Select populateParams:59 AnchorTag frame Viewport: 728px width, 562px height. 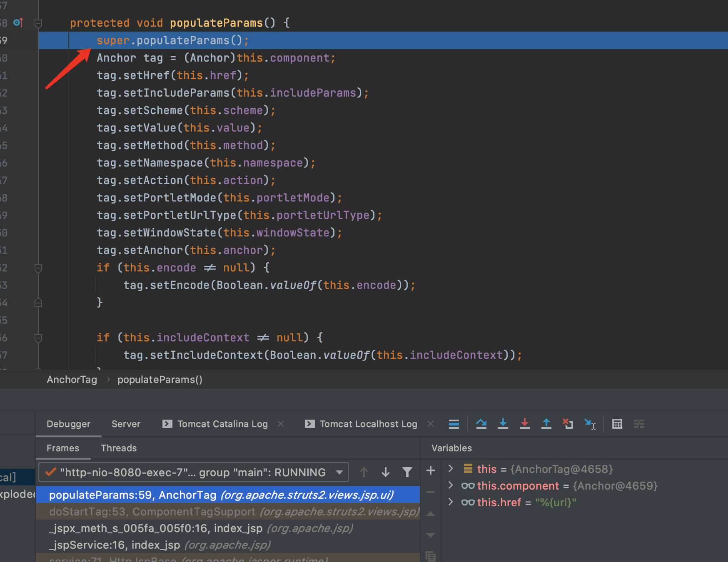[x=228, y=495]
